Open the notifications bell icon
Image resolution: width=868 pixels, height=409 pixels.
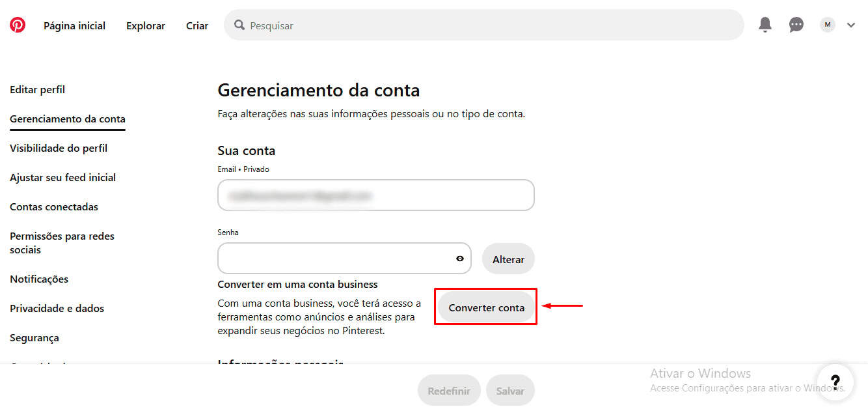click(765, 25)
